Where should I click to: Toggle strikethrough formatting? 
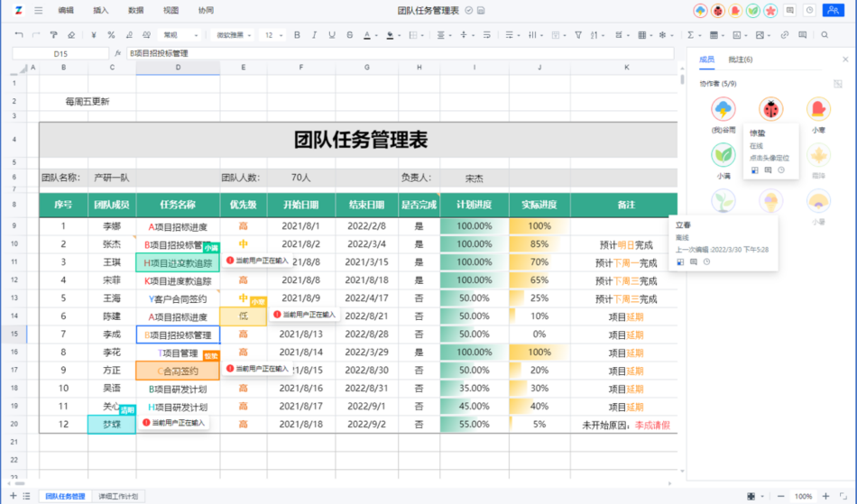(x=349, y=35)
